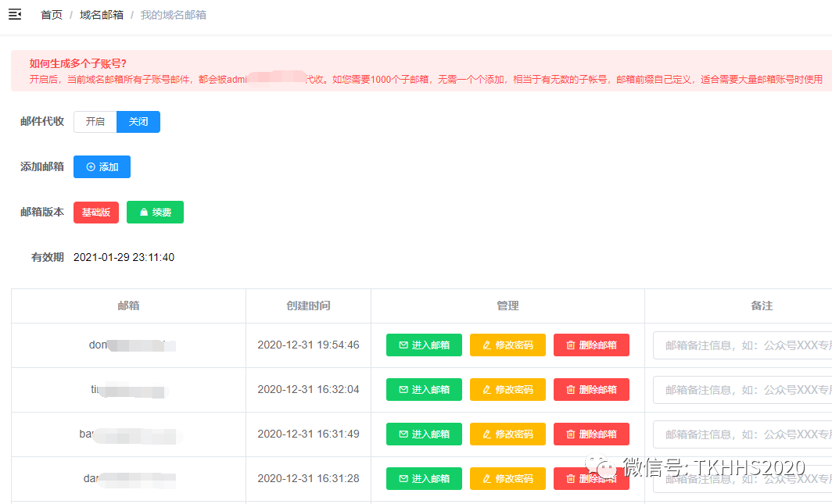Enter mailbox created at 16:31:28
This screenshot has width=832, height=504.
tap(424, 478)
